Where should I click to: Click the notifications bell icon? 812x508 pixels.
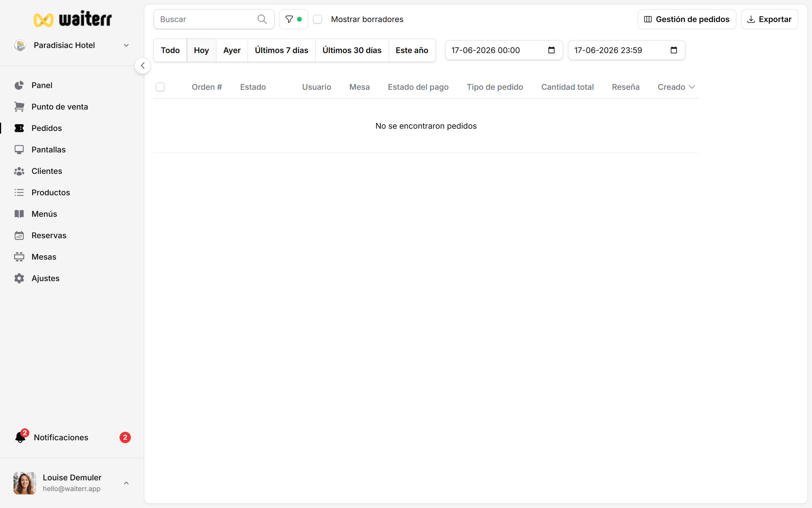pos(20,438)
